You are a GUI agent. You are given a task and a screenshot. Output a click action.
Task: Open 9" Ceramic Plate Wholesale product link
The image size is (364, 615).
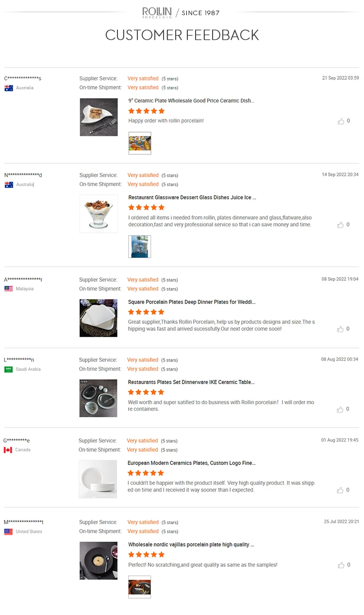tap(191, 101)
